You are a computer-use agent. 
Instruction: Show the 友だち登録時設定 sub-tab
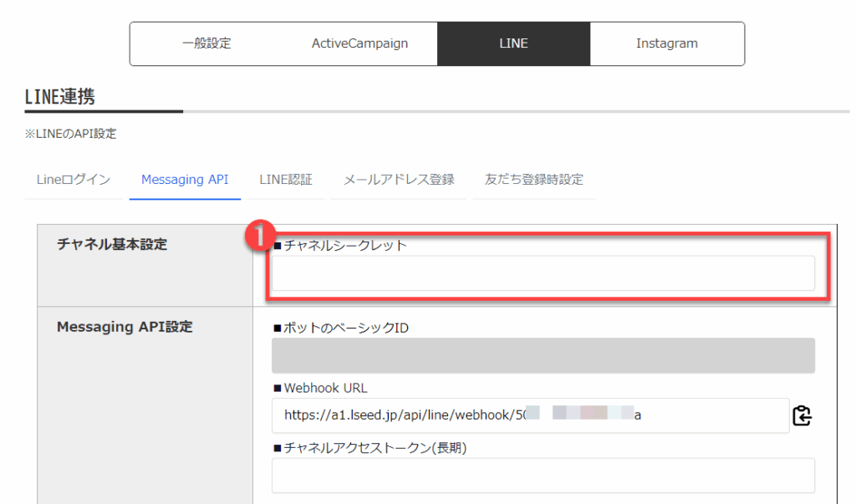(x=534, y=180)
